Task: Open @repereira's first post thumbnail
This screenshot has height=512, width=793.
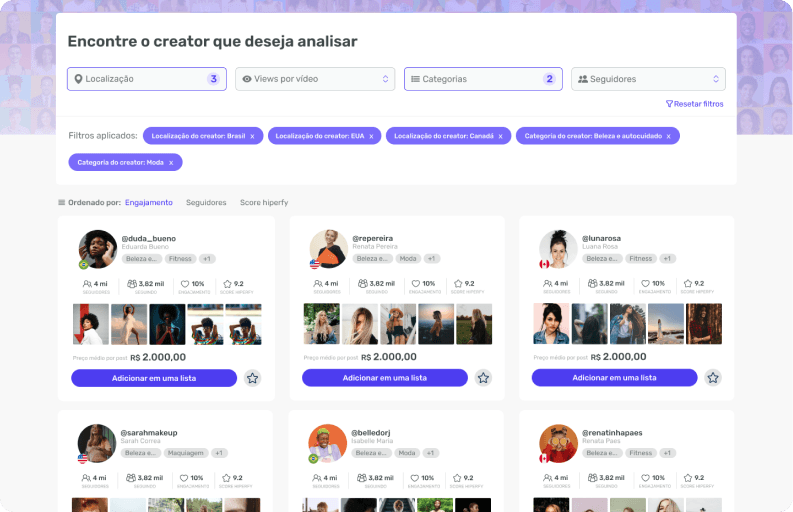Action: (x=322, y=324)
